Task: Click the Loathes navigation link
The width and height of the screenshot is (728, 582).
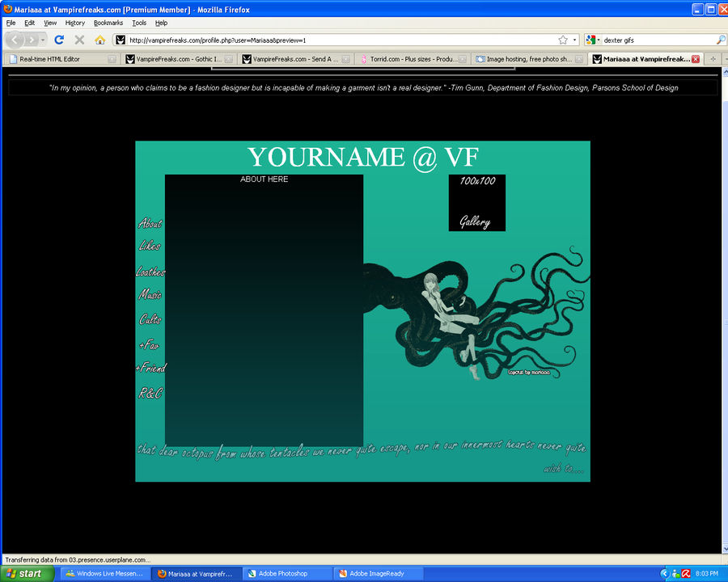Action: click(150, 271)
